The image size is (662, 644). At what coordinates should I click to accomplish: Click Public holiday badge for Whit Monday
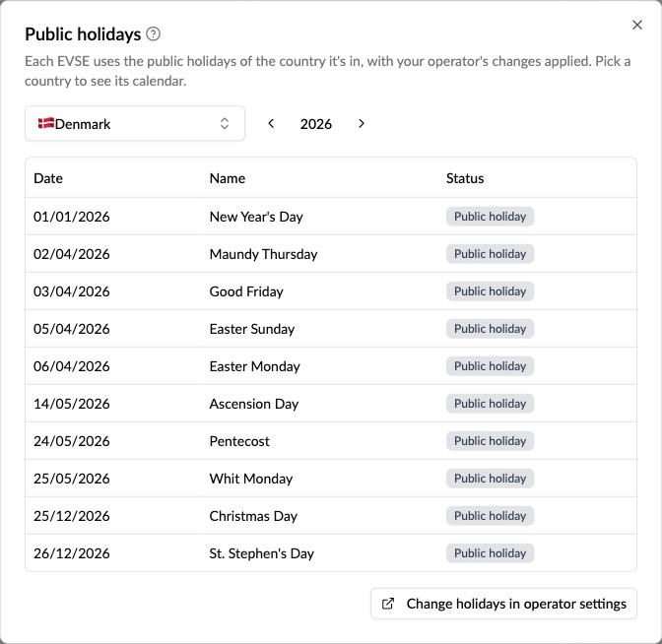pyautogui.click(x=490, y=479)
